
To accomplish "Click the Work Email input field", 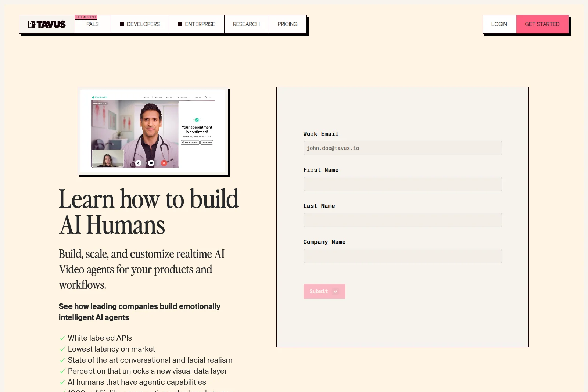I will (402, 148).
